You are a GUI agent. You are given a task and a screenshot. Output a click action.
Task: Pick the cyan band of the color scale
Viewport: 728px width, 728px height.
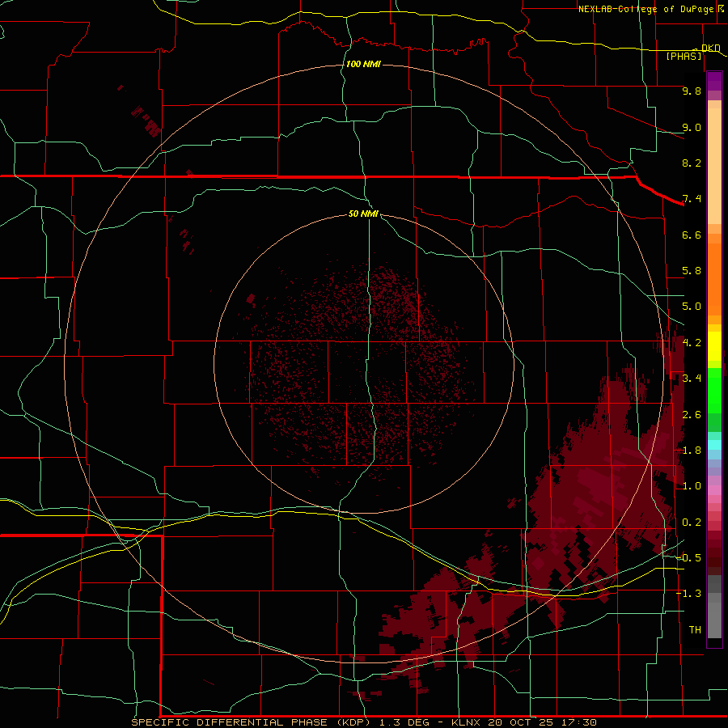(714, 445)
